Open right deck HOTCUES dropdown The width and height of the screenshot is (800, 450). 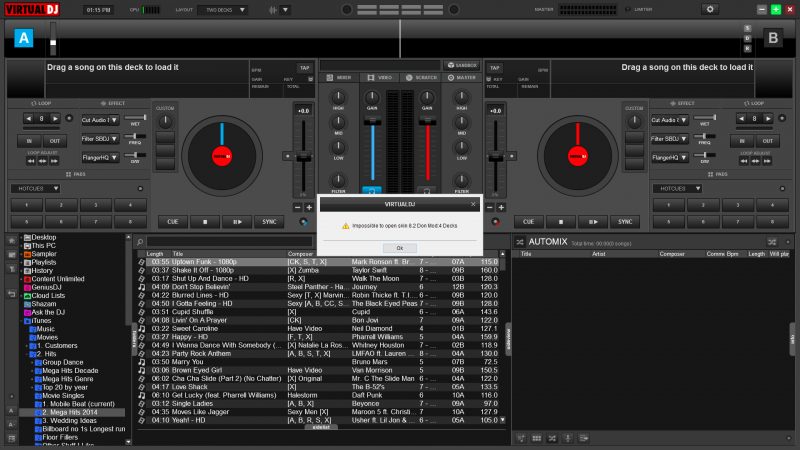point(677,189)
